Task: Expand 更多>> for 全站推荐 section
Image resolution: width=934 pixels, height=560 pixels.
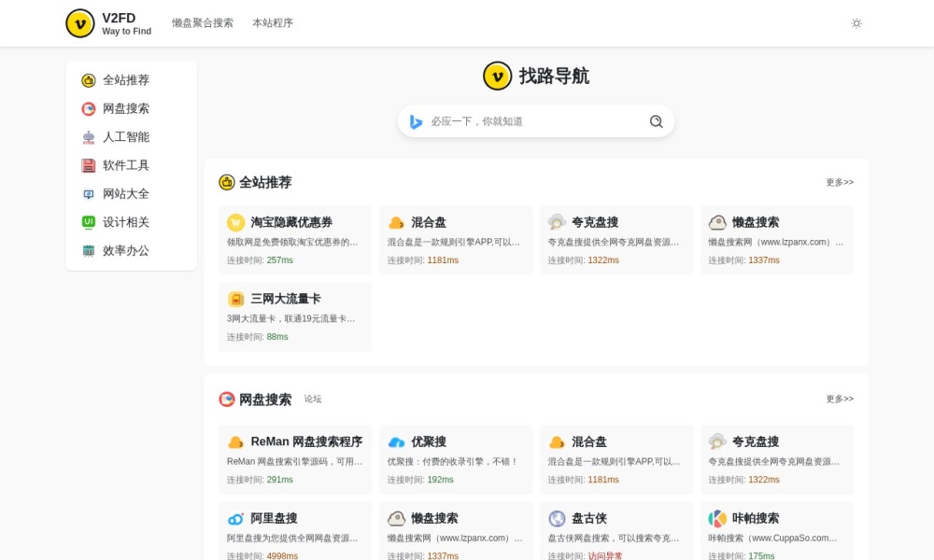Action: 839,183
